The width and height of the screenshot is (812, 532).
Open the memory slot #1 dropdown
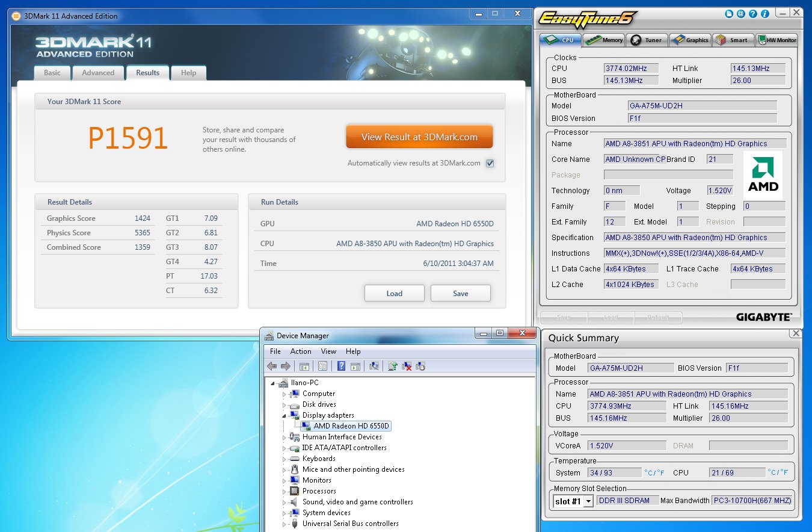(x=588, y=501)
